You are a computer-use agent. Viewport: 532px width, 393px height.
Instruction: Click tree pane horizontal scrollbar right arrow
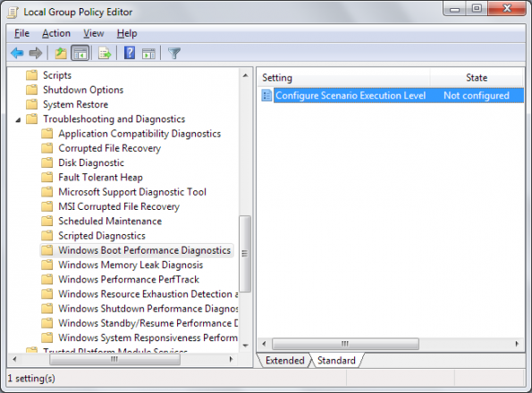(231, 359)
